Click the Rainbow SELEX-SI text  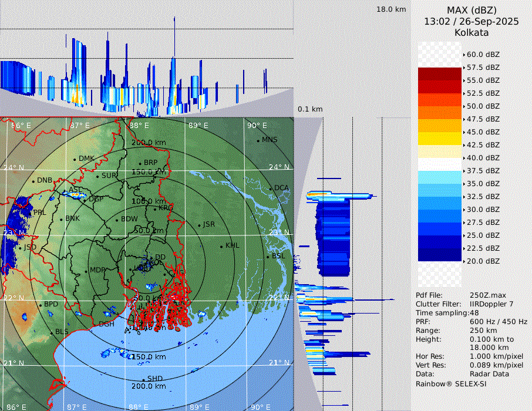pos(451,383)
